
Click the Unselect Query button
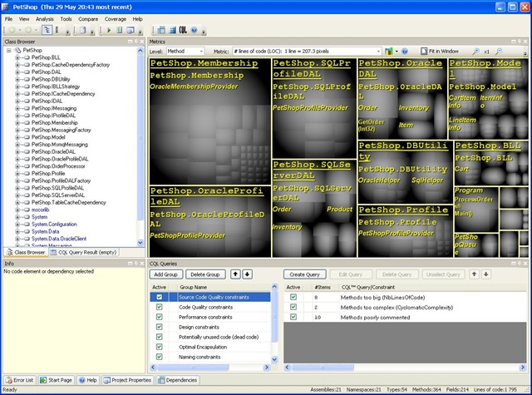click(x=443, y=274)
